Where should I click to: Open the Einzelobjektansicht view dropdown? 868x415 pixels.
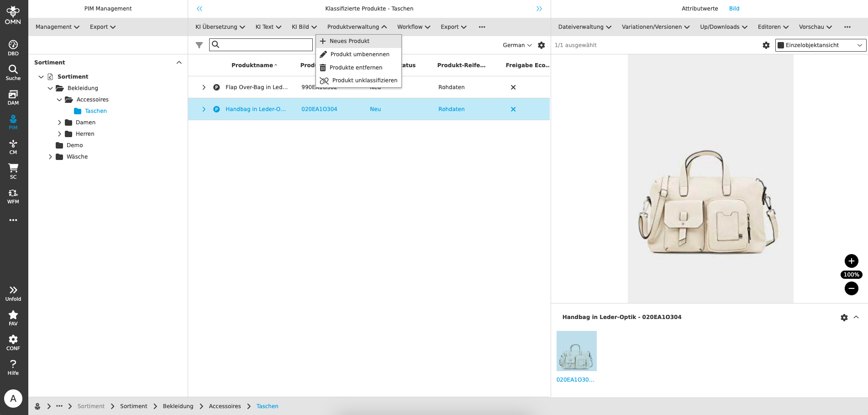pos(821,45)
